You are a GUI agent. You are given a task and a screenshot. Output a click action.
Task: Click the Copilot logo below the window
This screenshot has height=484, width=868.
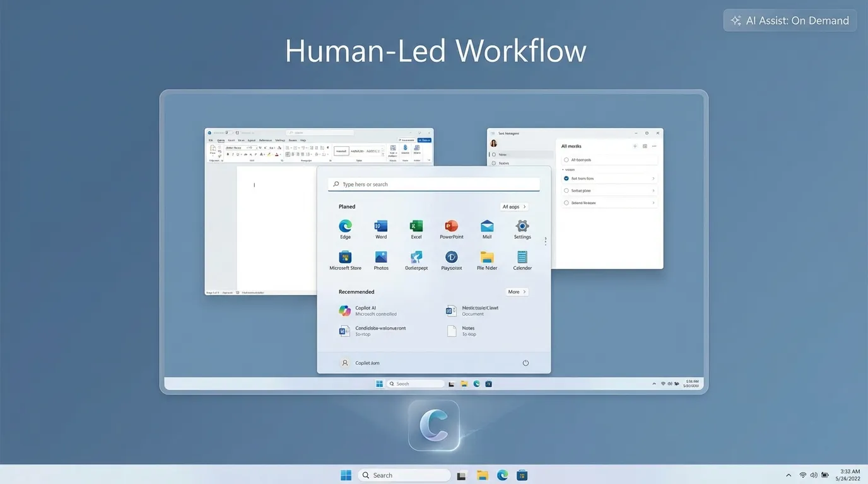434,425
